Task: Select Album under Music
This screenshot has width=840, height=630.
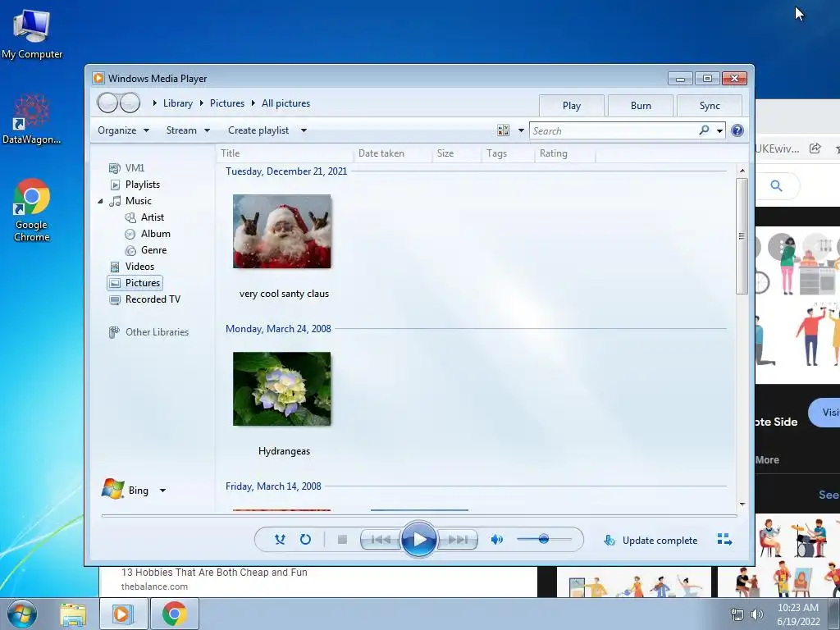Action: click(x=148, y=234)
